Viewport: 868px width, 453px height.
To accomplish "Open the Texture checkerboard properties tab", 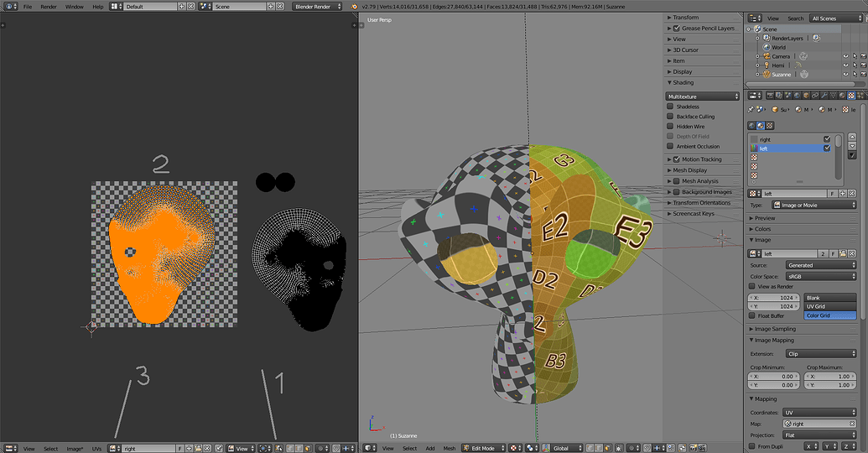I will coord(851,96).
